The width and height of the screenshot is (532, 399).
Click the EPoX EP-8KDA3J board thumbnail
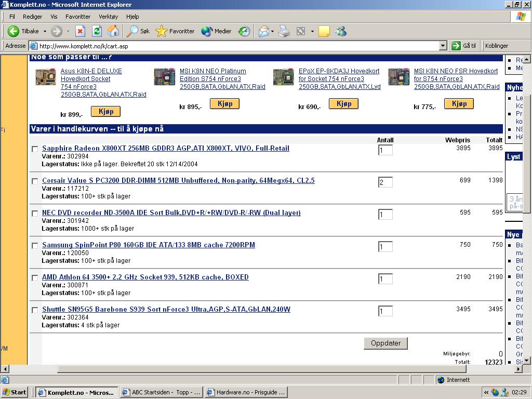(284, 77)
